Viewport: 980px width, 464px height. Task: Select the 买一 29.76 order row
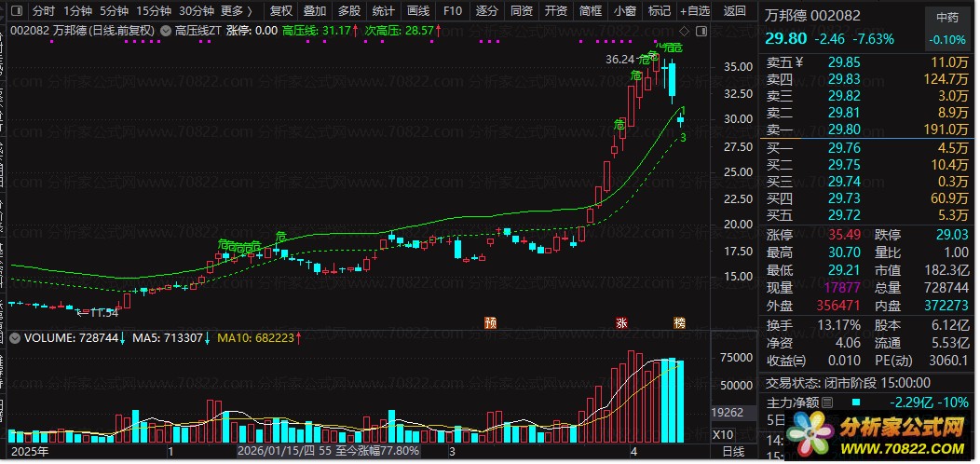[x=867, y=148]
